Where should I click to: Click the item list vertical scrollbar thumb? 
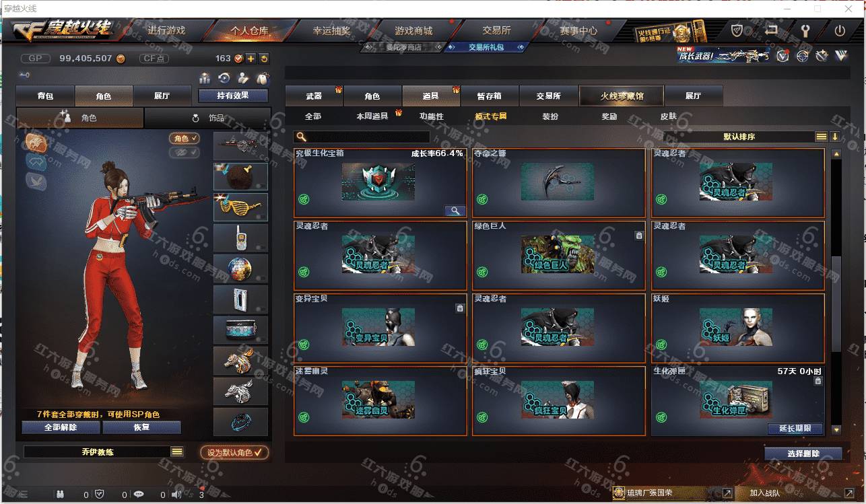pos(836,303)
